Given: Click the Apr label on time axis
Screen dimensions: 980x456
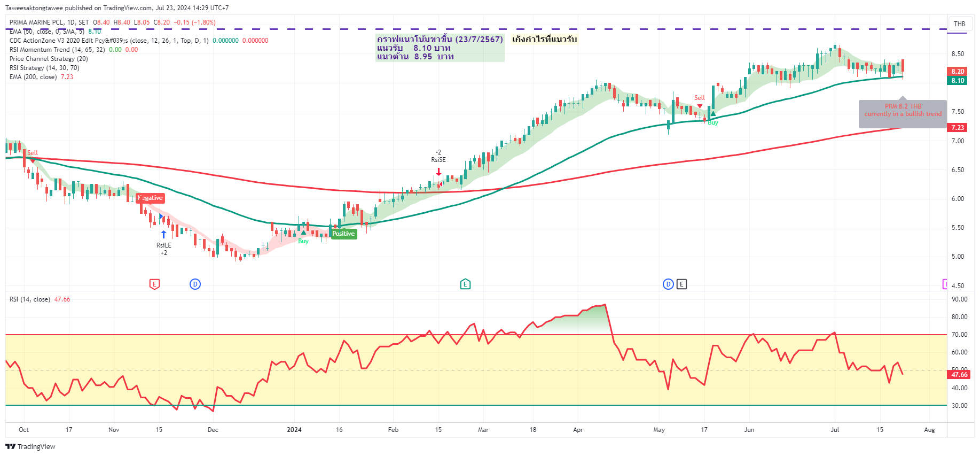Looking at the screenshot, I should pos(578,430).
